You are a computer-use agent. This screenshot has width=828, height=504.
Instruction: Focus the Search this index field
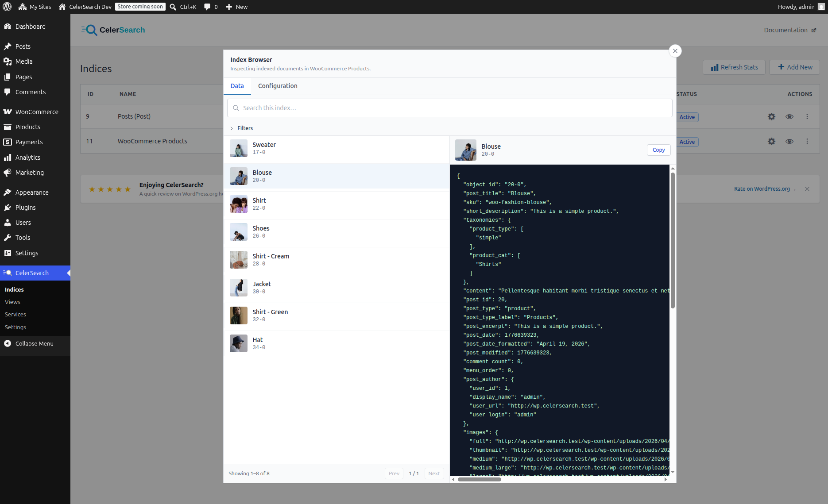[450, 108]
